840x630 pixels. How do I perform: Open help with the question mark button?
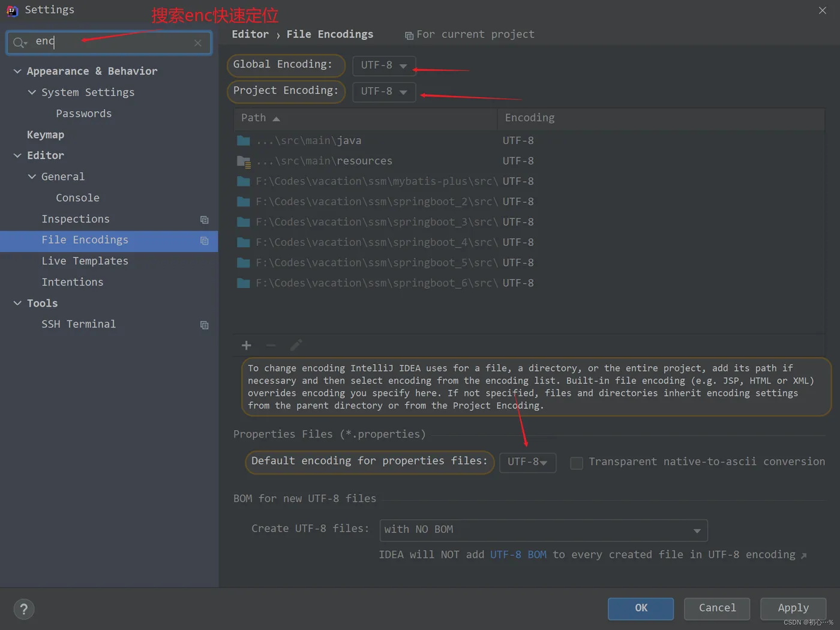click(x=23, y=610)
